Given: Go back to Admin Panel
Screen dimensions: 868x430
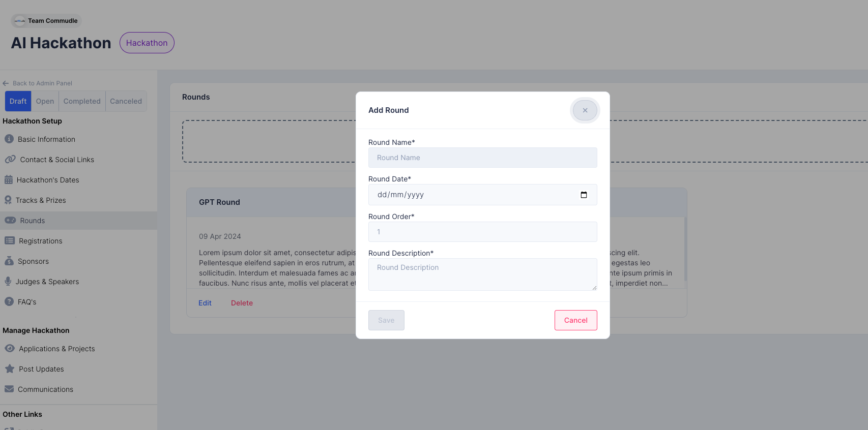Looking at the screenshot, I should coord(42,83).
